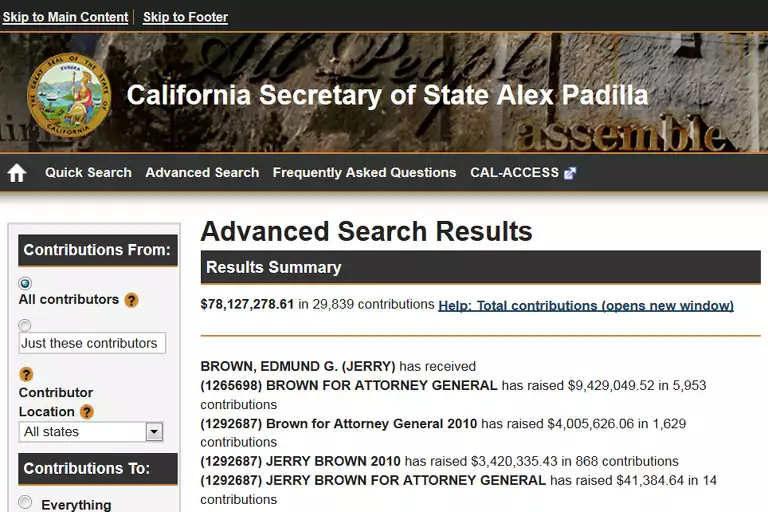Click help icon above Contributor label
Image resolution: width=768 pixels, height=512 pixels.
coord(26,374)
